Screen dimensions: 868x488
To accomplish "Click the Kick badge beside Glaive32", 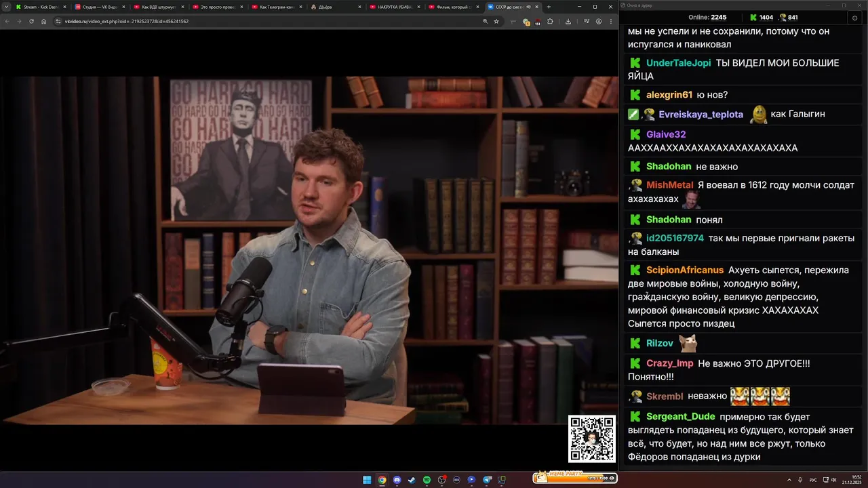I will 635,134.
